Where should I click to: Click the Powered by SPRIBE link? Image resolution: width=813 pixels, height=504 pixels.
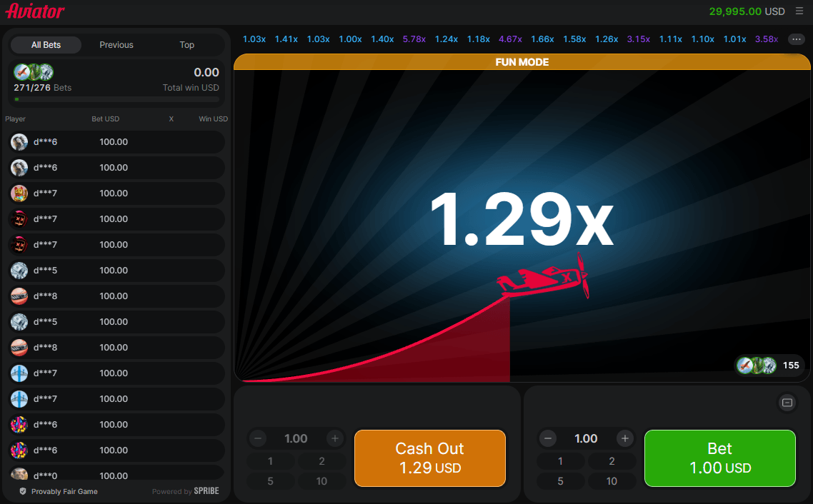pyautogui.click(x=186, y=491)
